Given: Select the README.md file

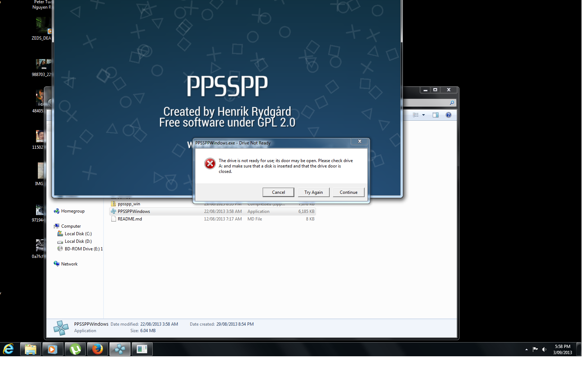Looking at the screenshot, I should [130, 219].
